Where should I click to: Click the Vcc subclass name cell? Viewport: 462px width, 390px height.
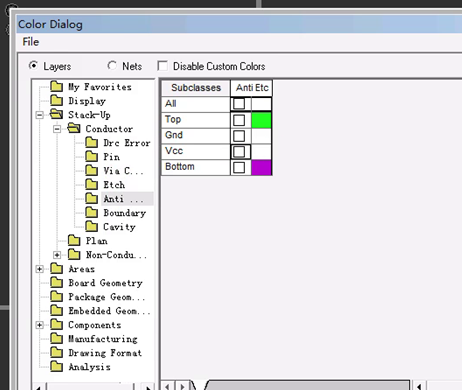196,151
